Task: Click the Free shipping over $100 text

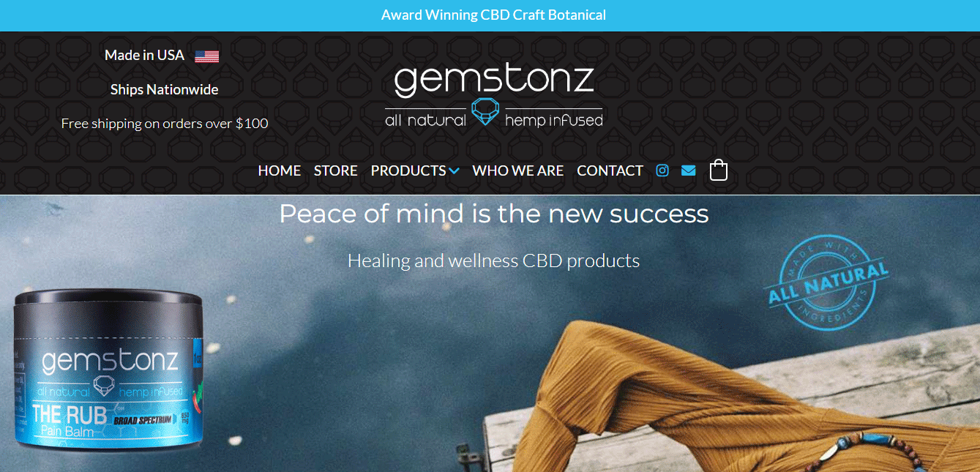Action: pos(165,124)
